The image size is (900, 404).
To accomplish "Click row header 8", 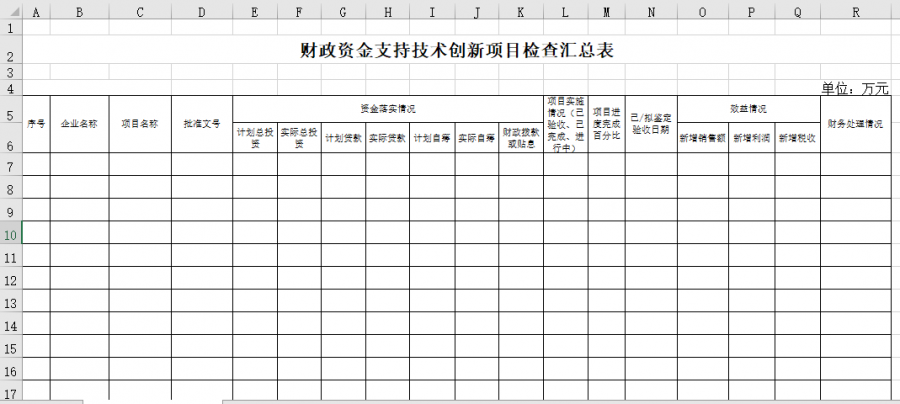I will 11,187.
